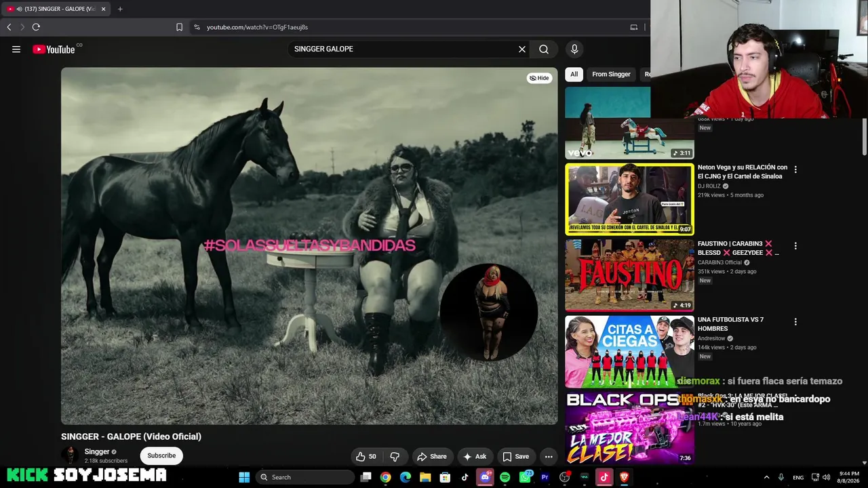Save the video to a playlist
The image size is (868, 488).
tap(515, 456)
